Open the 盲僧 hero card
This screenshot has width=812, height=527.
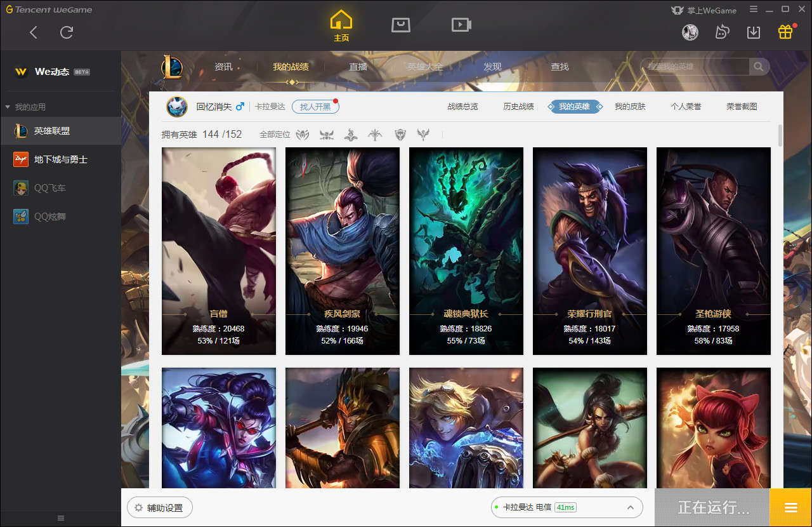click(219, 251)
